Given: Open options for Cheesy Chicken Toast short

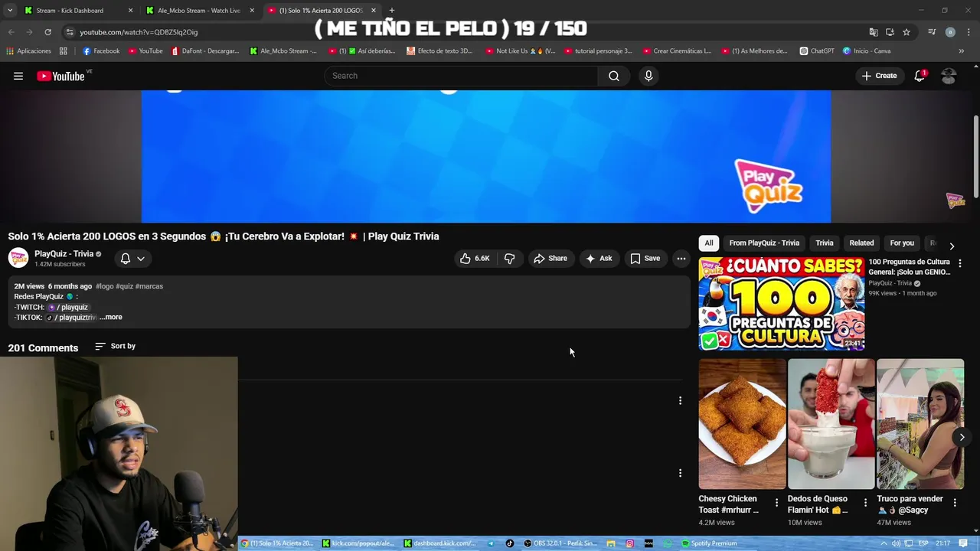Looking at the screenshot, I should click(776, 503).
